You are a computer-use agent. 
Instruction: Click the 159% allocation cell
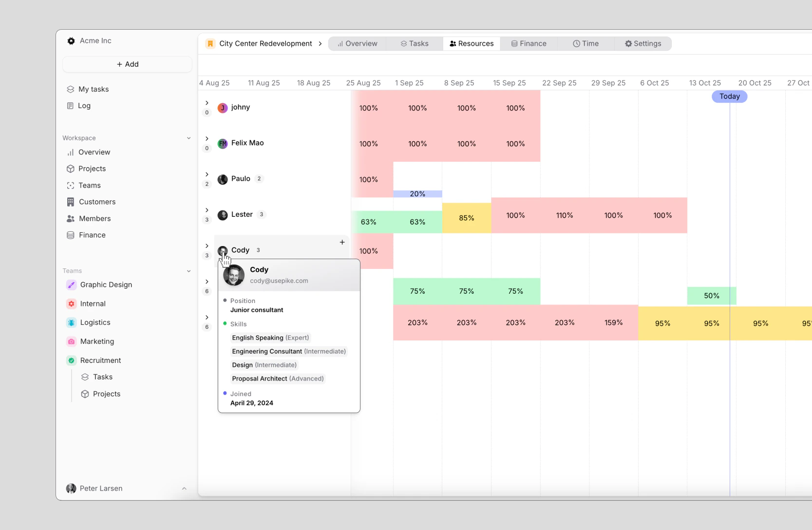pos(613,322)
